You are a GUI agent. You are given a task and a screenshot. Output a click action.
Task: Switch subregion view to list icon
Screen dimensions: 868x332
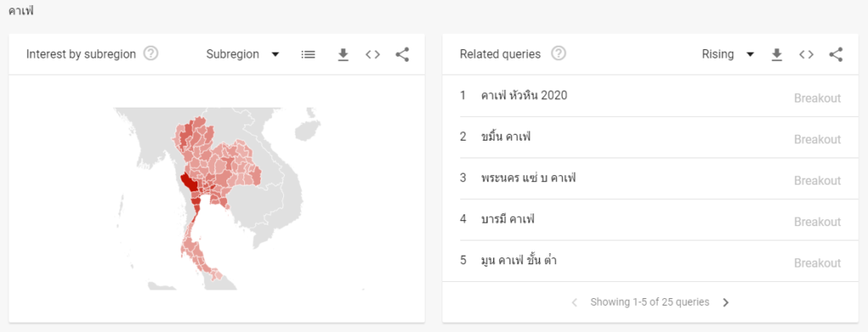point(309,54)
